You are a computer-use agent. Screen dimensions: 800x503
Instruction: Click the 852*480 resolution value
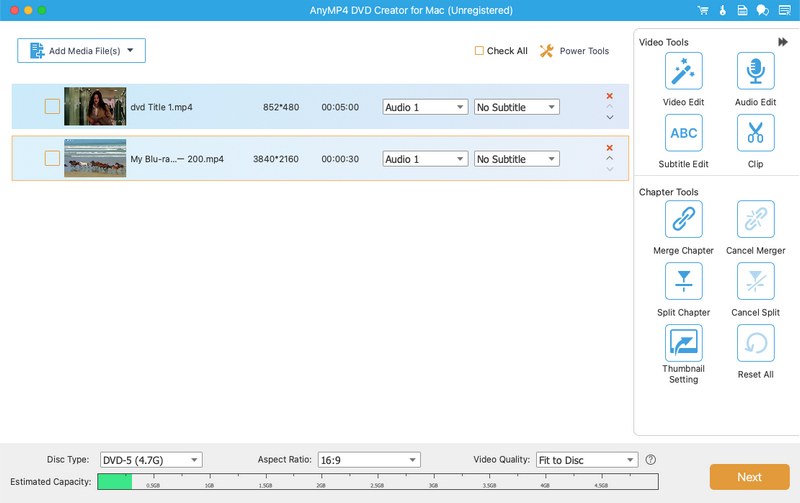(281, 107)
